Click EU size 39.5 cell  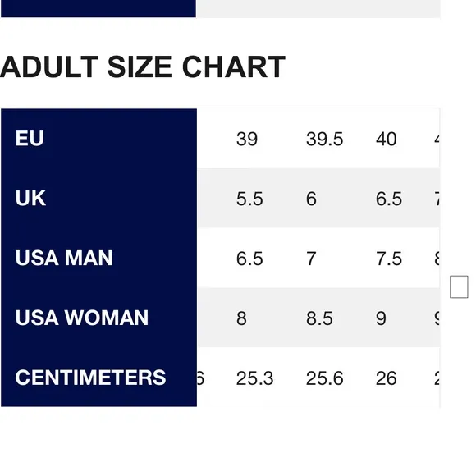tap(324, 139)
